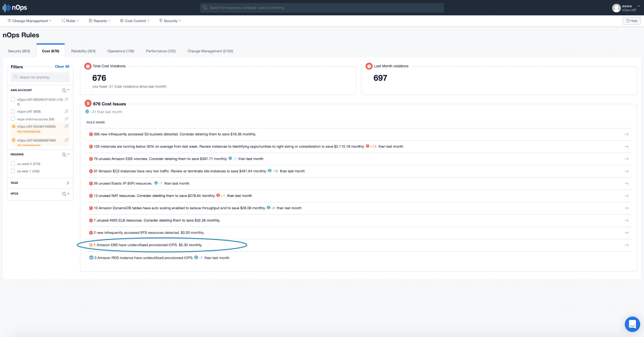The image size is (644, 337).
Task: Collapse the Regions filter section
Action: [x=68, y=155]
